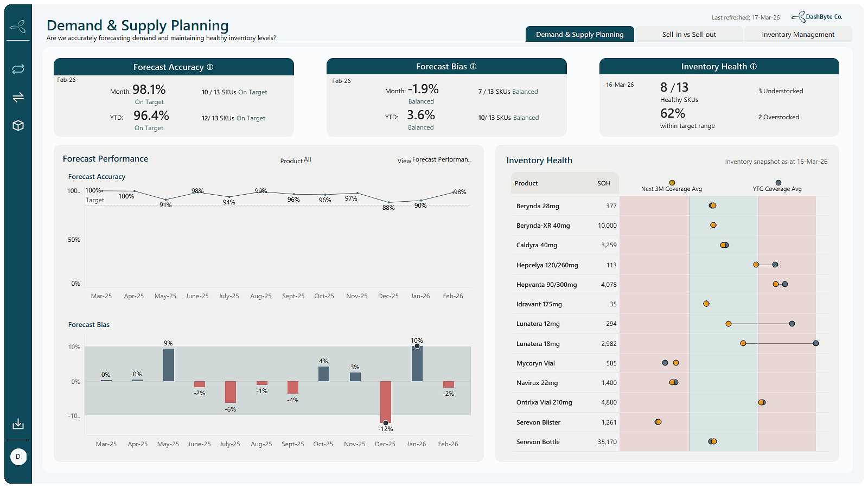Select the Mycoryn Vial row
868x488 pixels.
(x=670, y=363)
